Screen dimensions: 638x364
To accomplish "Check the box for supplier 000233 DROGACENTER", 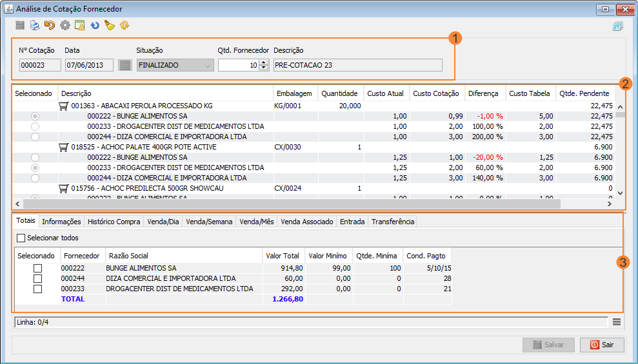I will [x=38, y=289].
